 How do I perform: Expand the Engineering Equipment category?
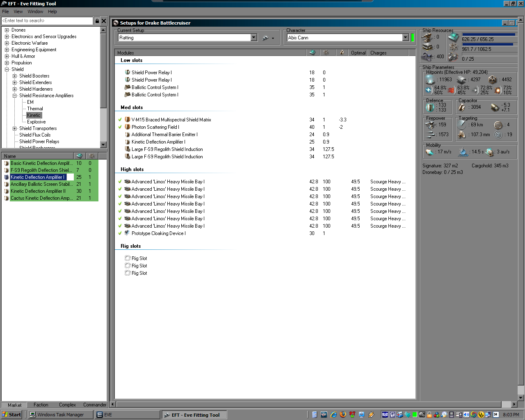coord(7,50)
